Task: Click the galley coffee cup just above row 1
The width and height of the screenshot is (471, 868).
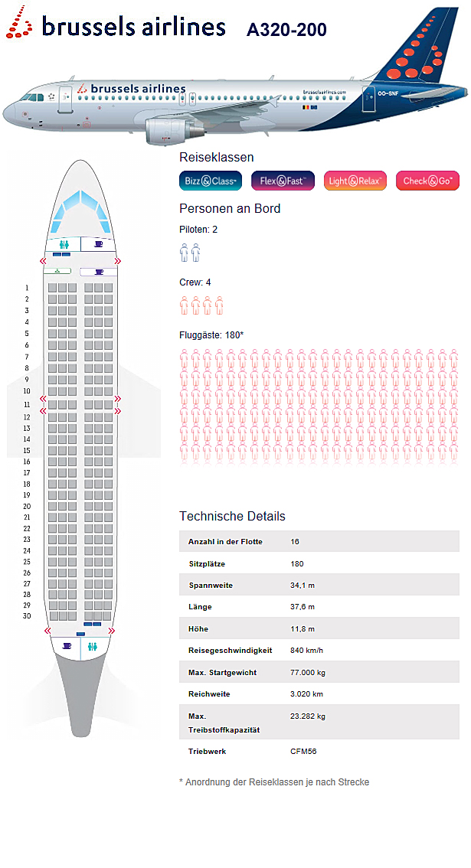Action: [x=99, y=272]
